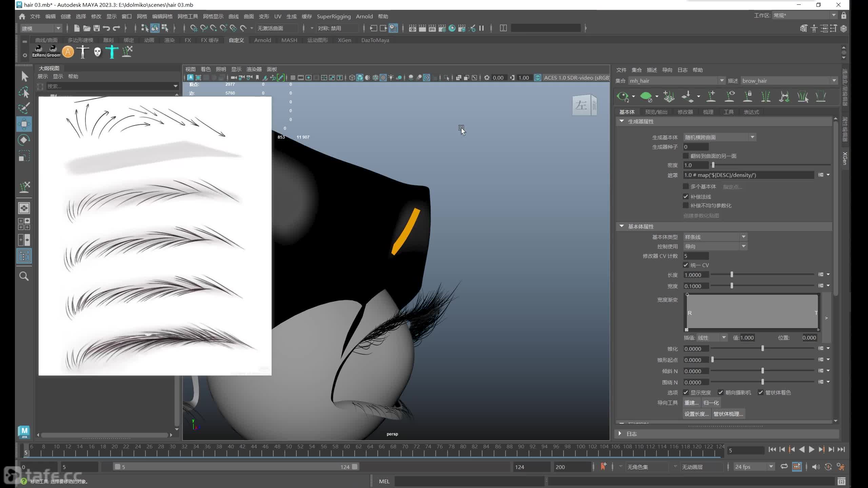Viewport: 868px width, 488px height.
Task: Toggle 翻转到曲面的另一面 checkbox
Action: [x=686, y=156]
